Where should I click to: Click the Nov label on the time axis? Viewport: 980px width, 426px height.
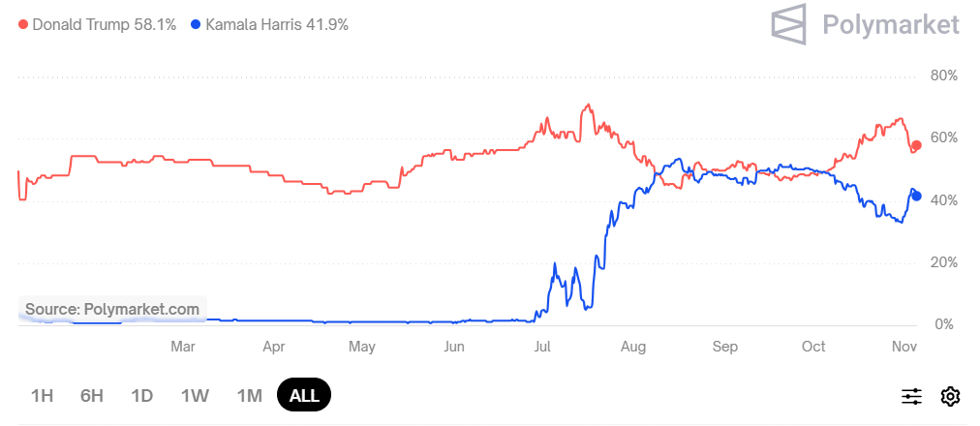coord(903,347)
